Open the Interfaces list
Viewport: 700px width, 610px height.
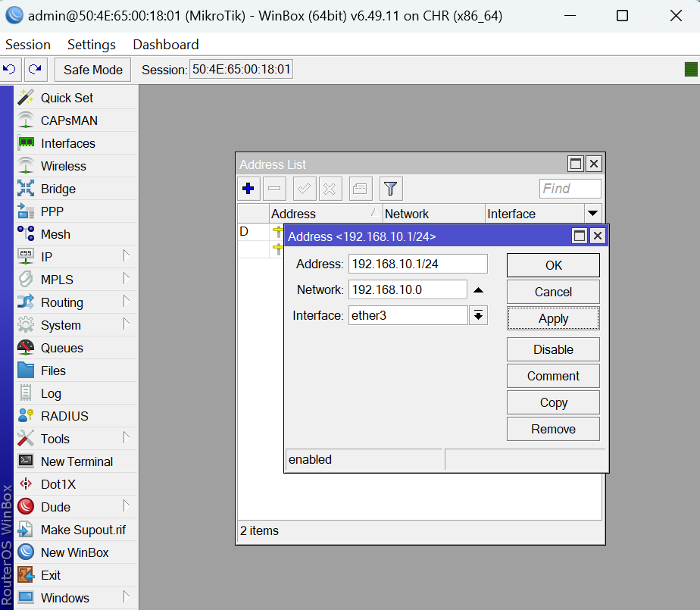76,143
